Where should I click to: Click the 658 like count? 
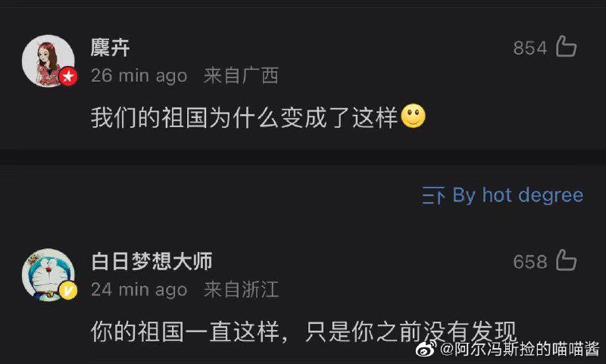[530, 262]
